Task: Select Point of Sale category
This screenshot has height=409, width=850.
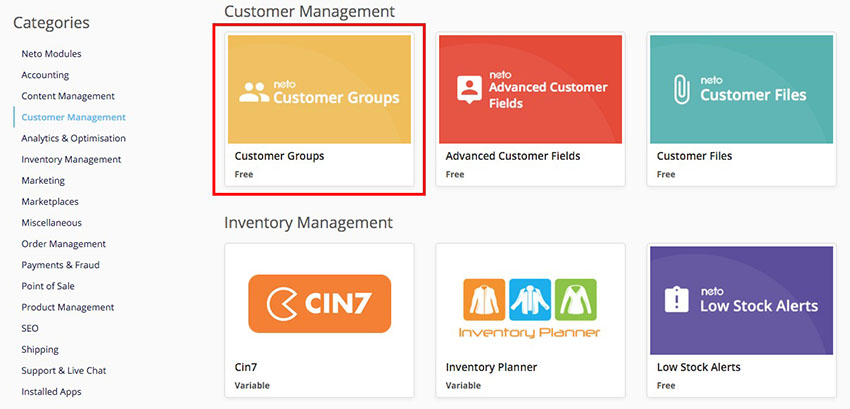Action: 48,286
